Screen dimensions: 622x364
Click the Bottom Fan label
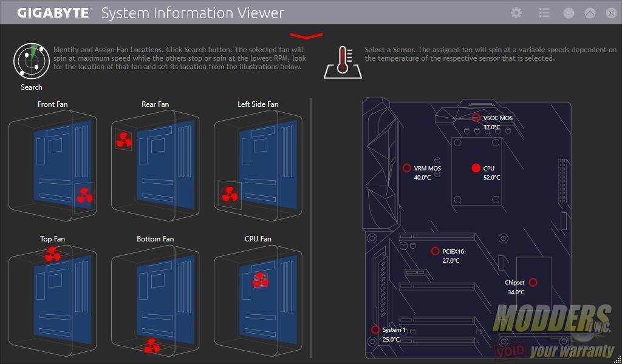(x=155, y=239)
